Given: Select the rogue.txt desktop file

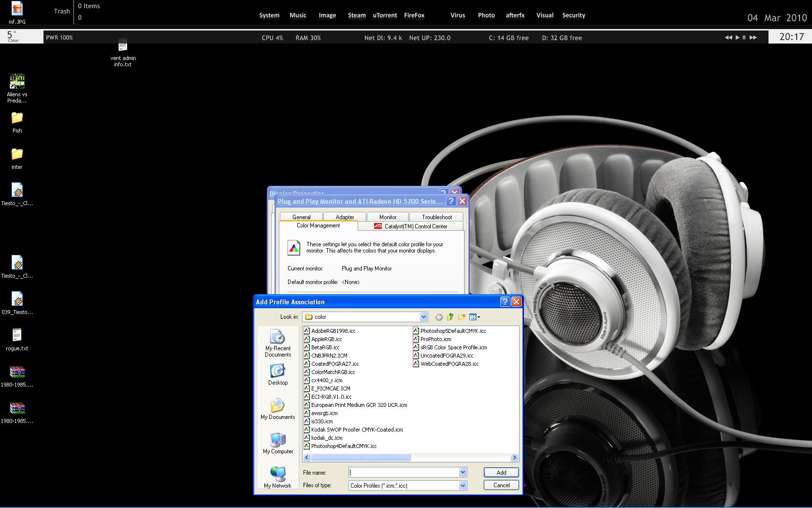Looking at the screenshot, I should [x=17, y=340].
